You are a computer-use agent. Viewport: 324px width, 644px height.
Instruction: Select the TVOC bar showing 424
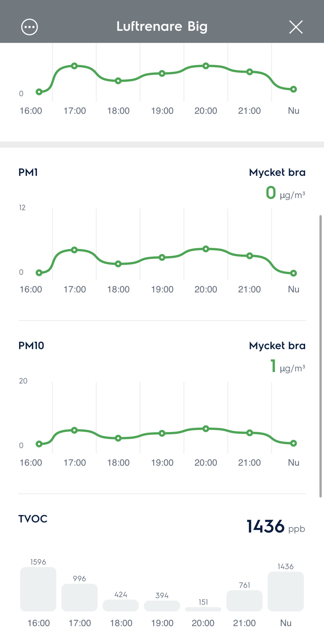(x=121, y=605)
